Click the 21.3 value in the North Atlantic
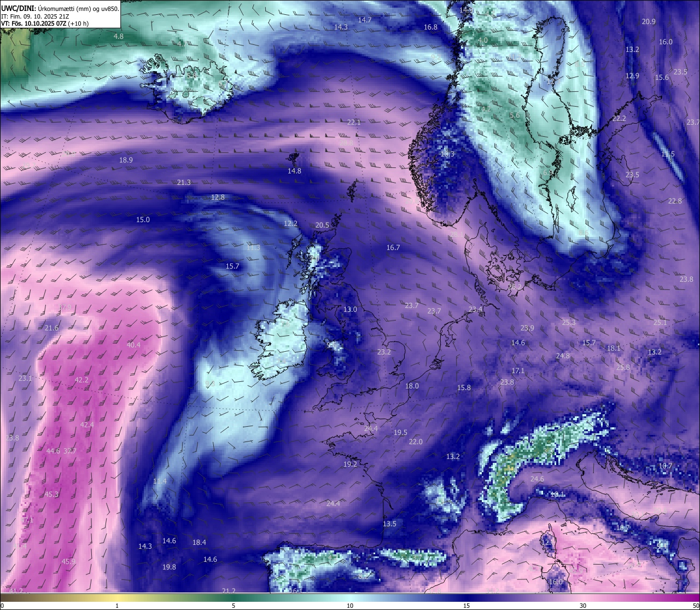Viewport: 700px width, 610px height. (184, 182)
